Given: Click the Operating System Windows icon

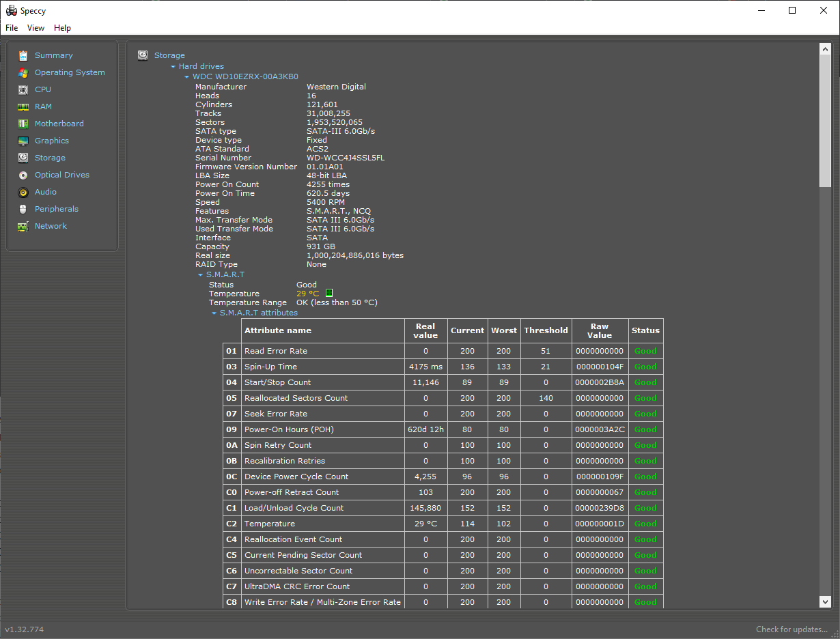Looking at the screenshot, I should [23, 72].
